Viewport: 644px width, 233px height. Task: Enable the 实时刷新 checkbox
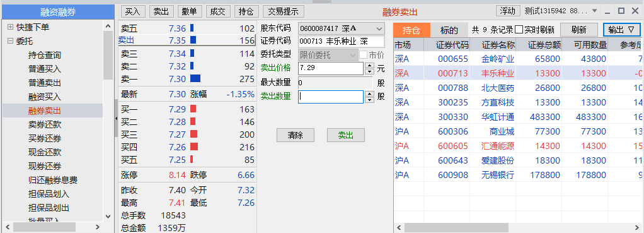click(x=519, y=30)
